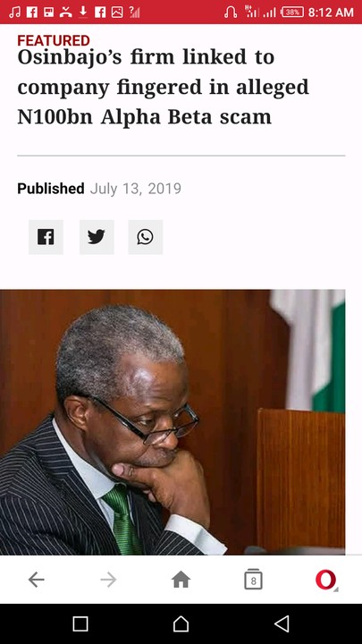Share article via WhatsApp
The height and width of the screenshot is (644, 362).
coord(146,237)
